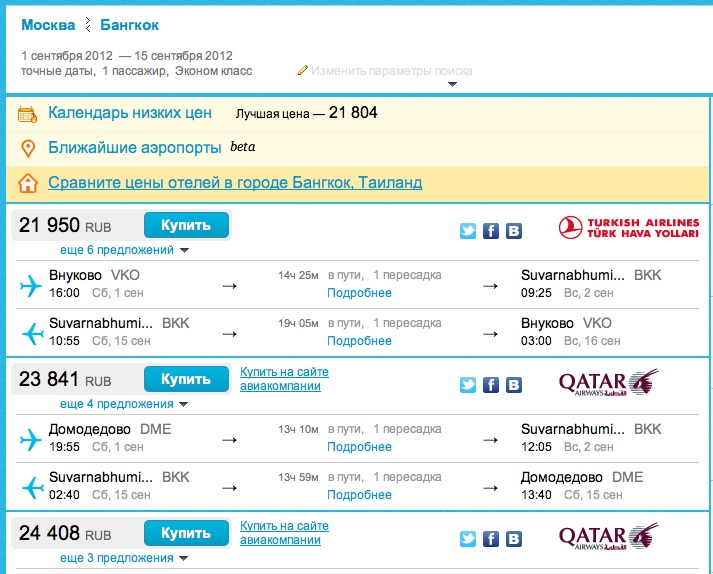Image resolution: width=713 pixels, height=574 pixels.
Task: Click the house icon for hotel comparison
Action: tap(28, 183)
